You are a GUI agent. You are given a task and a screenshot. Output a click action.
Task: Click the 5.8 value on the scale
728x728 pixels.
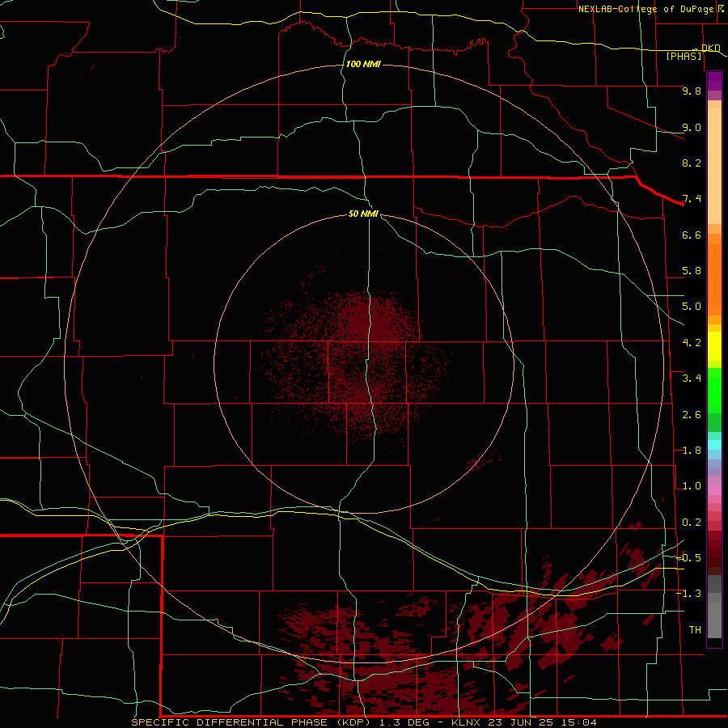[x=692, y=271]
